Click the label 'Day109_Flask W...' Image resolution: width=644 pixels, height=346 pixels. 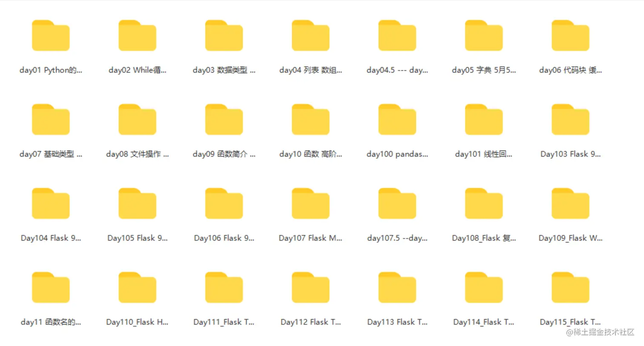pos(570,238)
